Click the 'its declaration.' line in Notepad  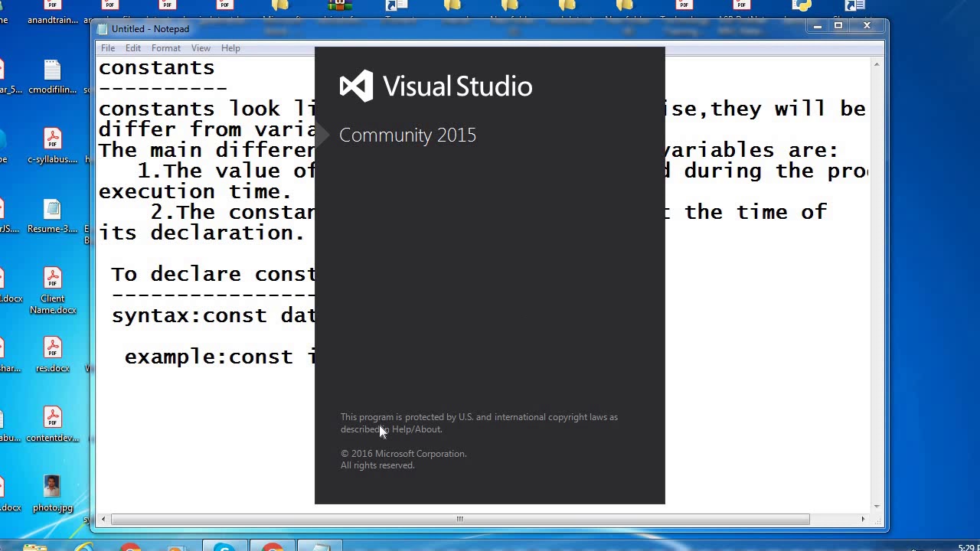pyautogui.click(x=202, y=233)
